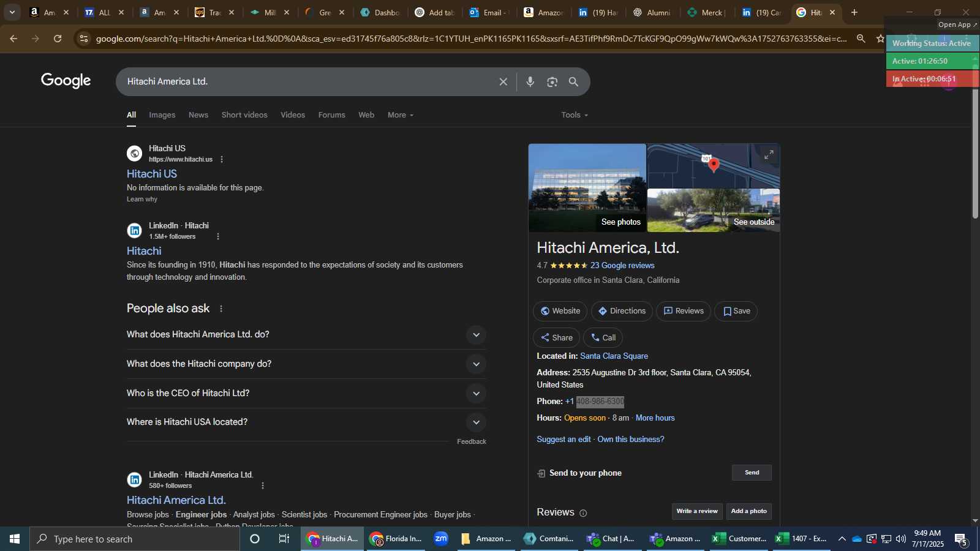
Task: Click Suggest an edit link
Action: [x=563, y=440]
